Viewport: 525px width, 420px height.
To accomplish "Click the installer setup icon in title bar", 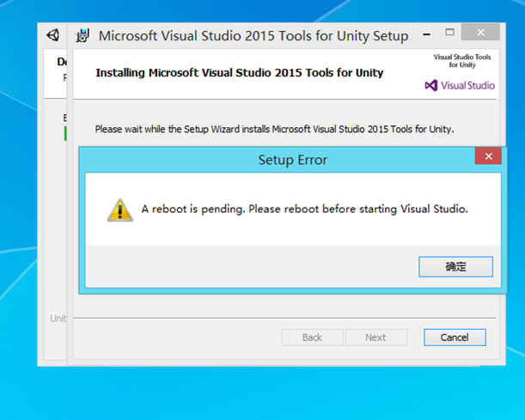I will click(82, 35).
